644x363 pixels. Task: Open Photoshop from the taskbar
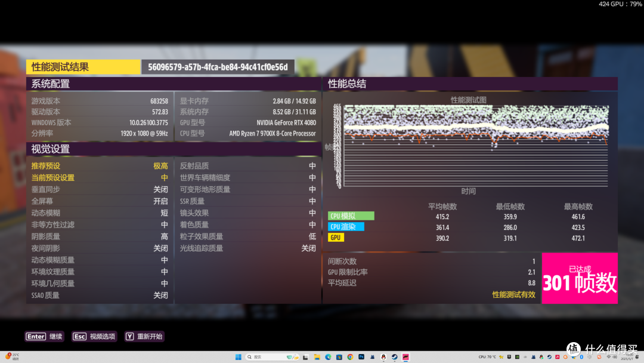tap(361, 357)
